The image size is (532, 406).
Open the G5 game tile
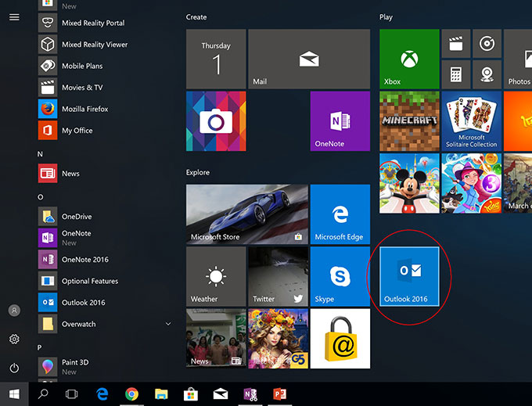tap(279, 339)
